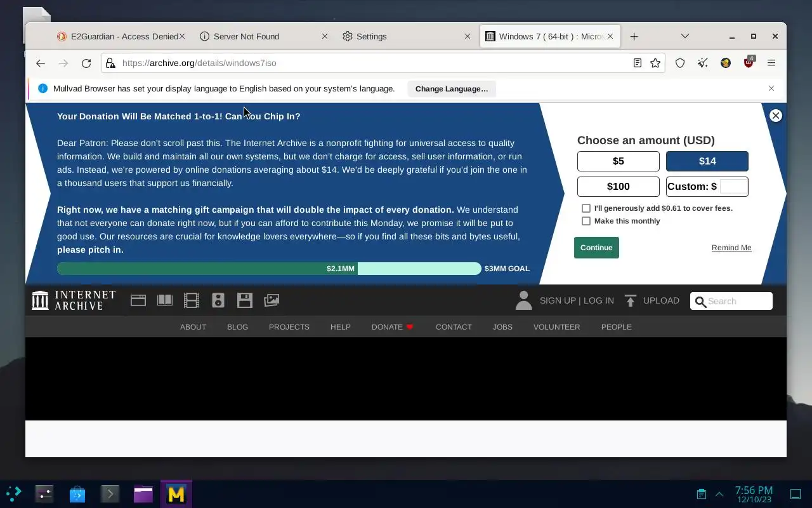Open the Audio speaker icon
The height and width of the screenshot is (508, 812).
[x=218, y=300]
